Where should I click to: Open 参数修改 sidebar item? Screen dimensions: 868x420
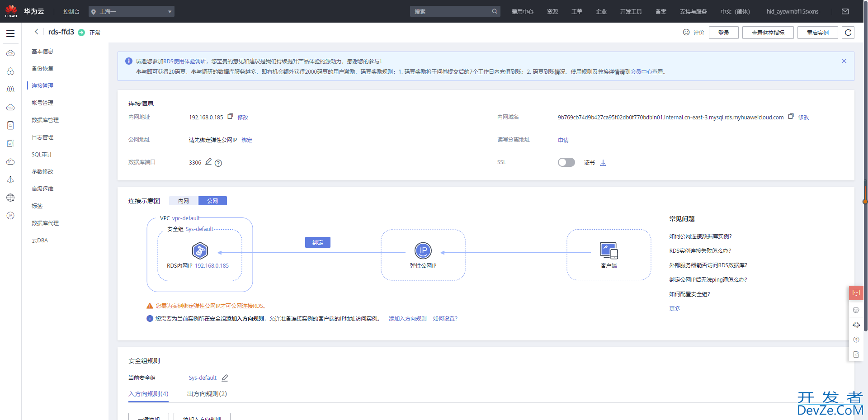coord(42,172)
